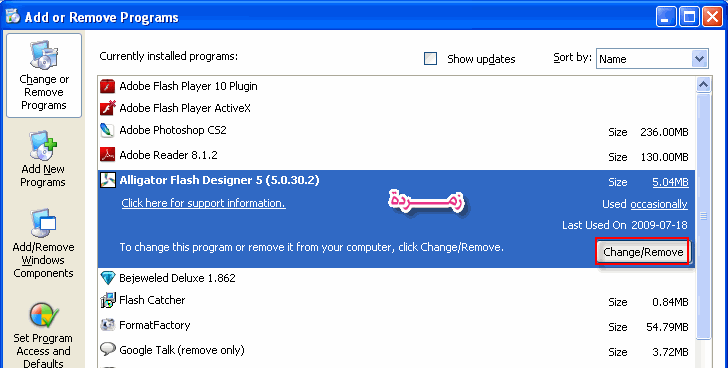Viewport: 728px width, 368px height.
Task: Open the Sort by Name dropdown
Action: click(x=652, y=59)
